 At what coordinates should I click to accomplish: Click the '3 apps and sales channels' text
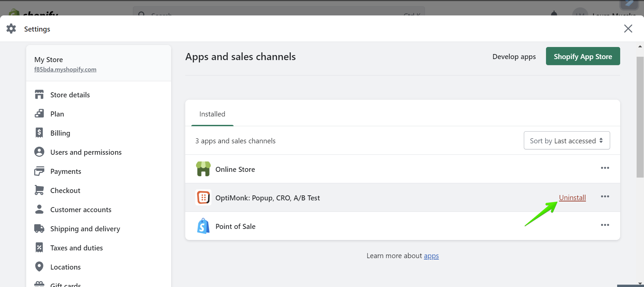pos(235,141)
